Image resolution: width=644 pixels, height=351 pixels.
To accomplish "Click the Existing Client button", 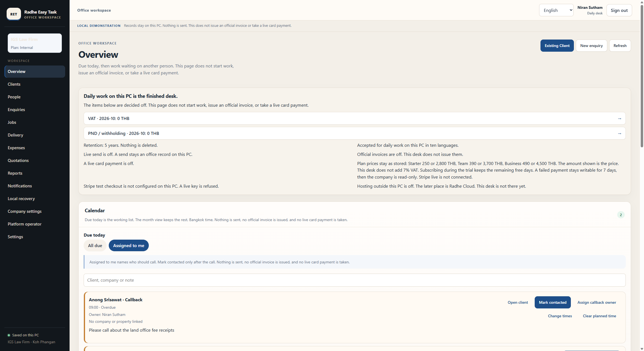I will coord(557,46).
